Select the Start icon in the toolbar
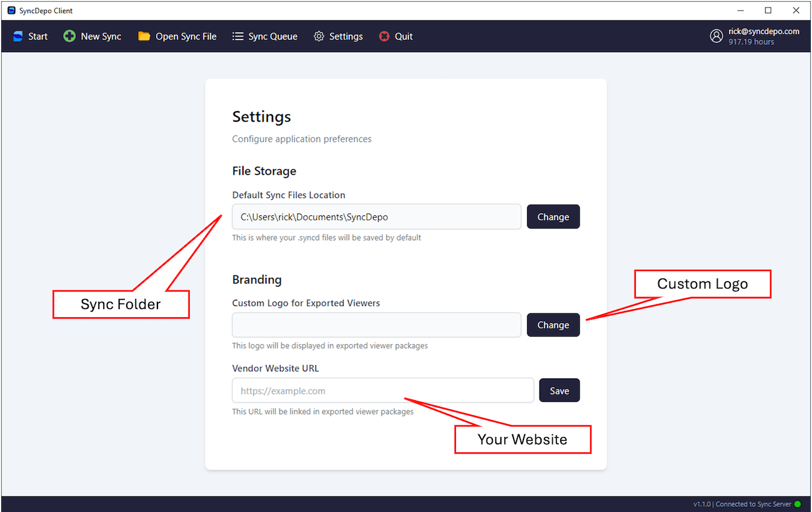Viewport: 812px width, 512px height. pos(17,36)
